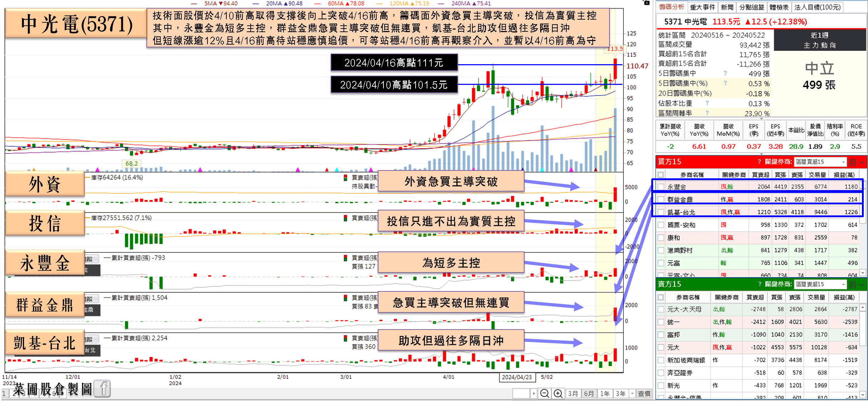
Task: Zoom in the price chart
Action: 558,393
